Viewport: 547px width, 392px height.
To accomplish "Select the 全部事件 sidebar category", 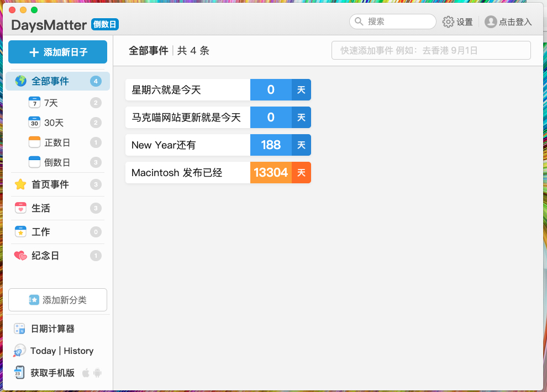I will pos(57,81).
